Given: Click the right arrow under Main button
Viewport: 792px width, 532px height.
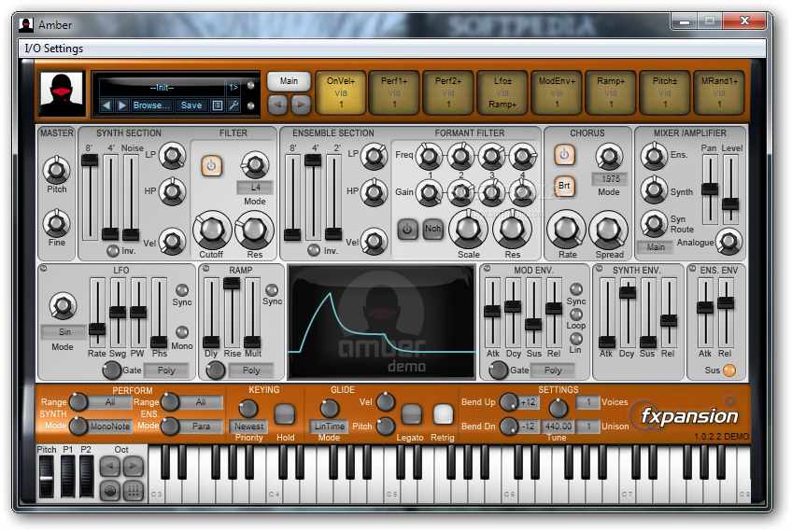Looking at the screenshot, I should pyautogui.click(x=301, y=105).
